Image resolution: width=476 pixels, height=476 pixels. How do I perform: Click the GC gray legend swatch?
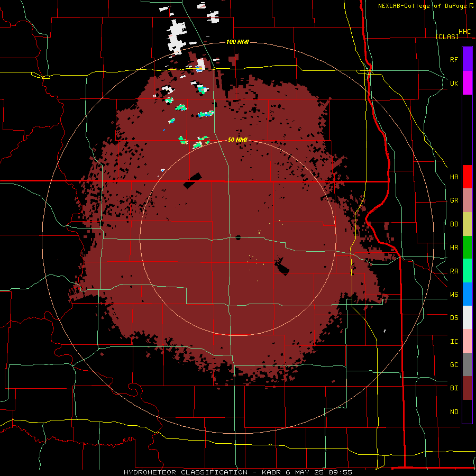(467, 364)
